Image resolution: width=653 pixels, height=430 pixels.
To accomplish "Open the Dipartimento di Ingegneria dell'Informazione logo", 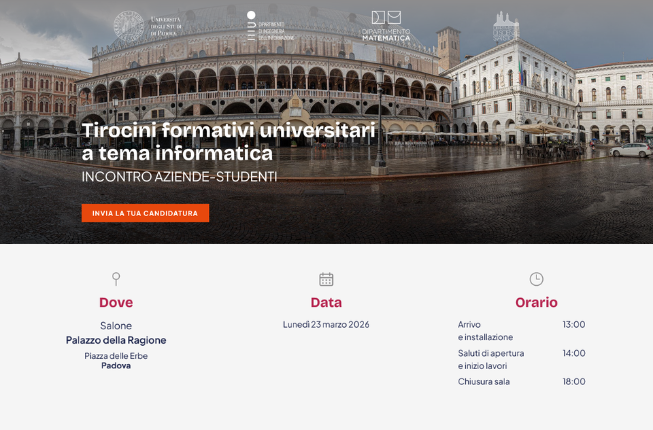I will coord(270,26).
